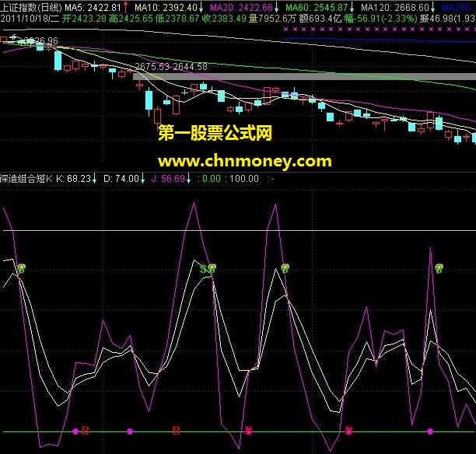Click the date 2011/10/18/二
Image resolution: width=476 pixels, height=454 pixels.
(x=30, y=19)
